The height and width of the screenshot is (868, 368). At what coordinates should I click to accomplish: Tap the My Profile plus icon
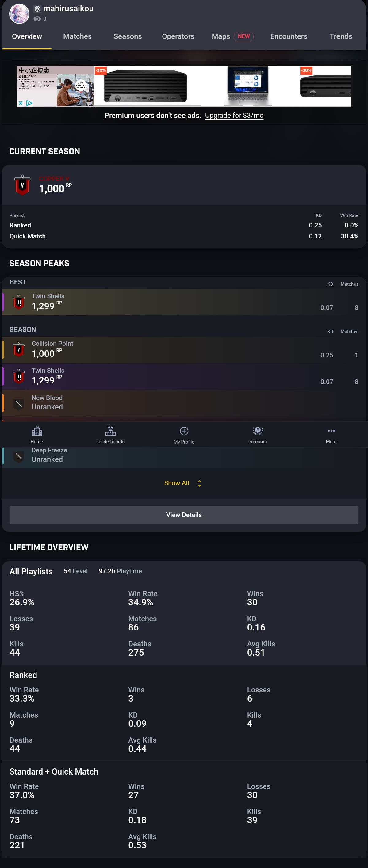184,431
